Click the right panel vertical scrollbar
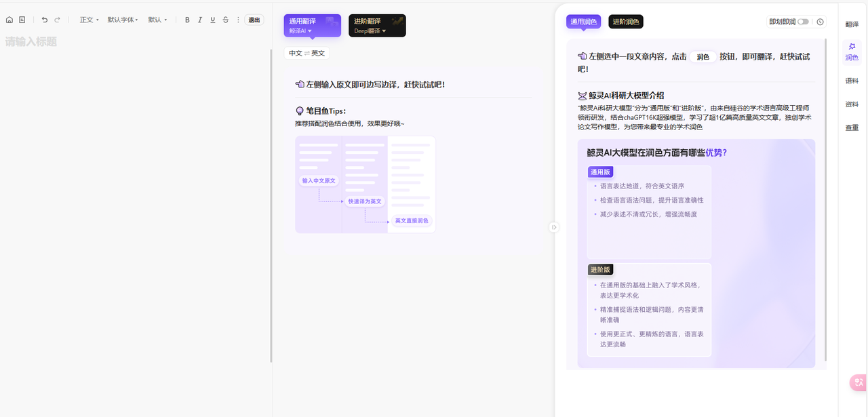Viewport: 868px width, 417px height. [825, 200]
